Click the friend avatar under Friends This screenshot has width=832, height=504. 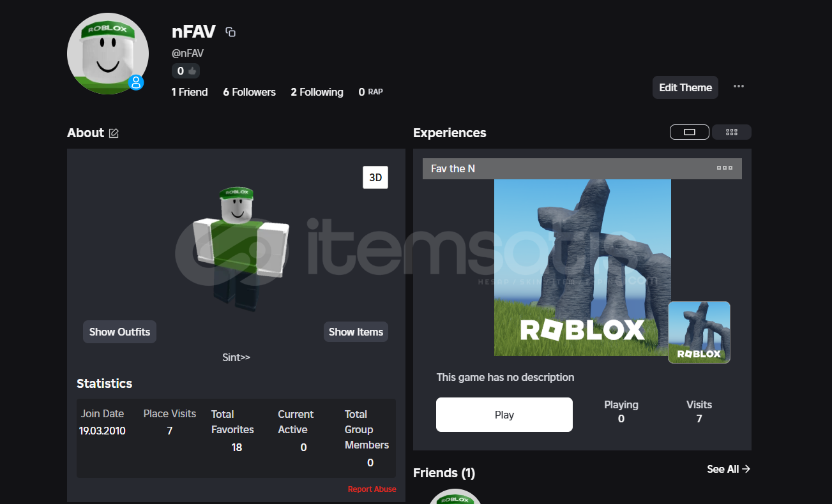[x=455, y=496]
